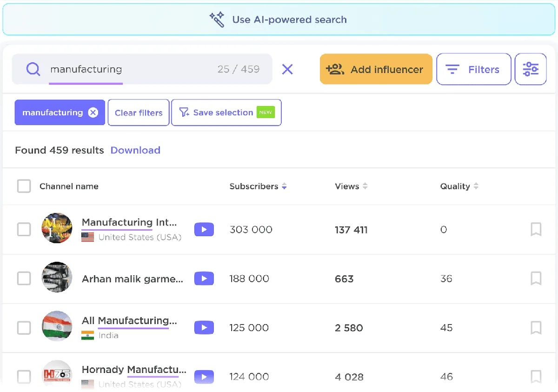Click Save selection button
The height and width of the screenshot is (392, 558).
[x=226, y=113]
